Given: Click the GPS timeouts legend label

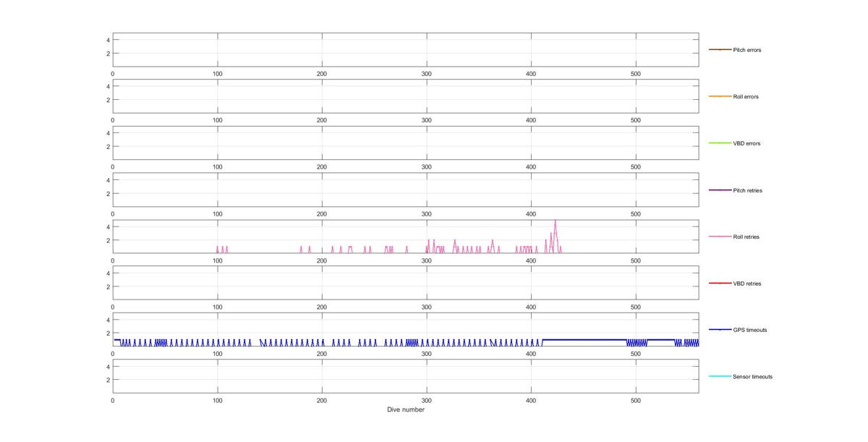Looking at the screenshot, I should coord(749,330).
